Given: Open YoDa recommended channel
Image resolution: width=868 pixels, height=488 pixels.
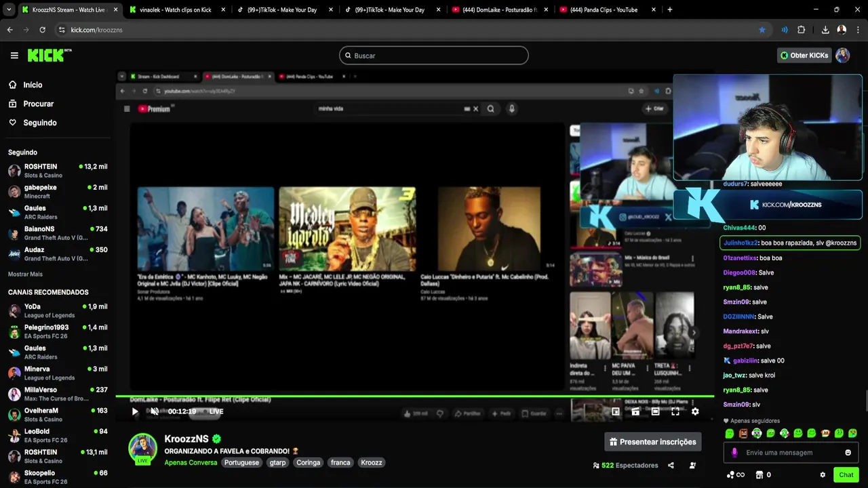Looking at the screenshot, I should (x=58, y=311).
